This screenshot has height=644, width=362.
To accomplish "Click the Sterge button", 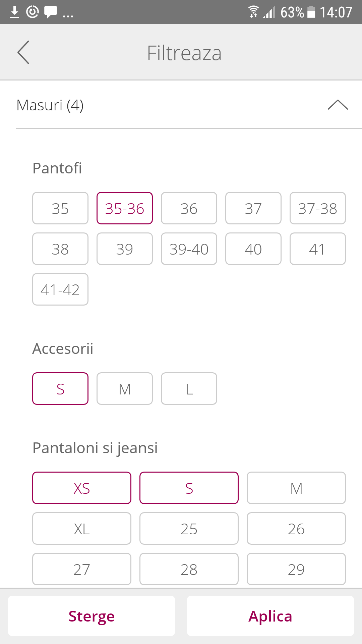I will pyautogui.click(x=92, y=616).
